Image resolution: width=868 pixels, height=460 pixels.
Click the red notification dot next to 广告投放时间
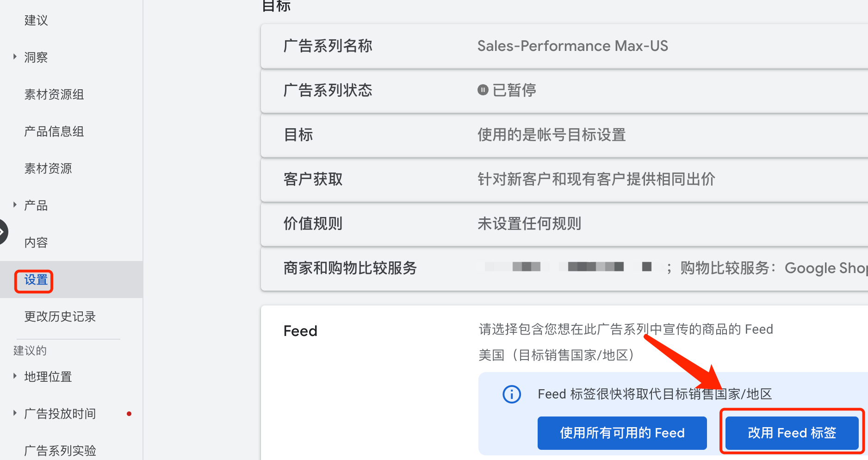[129, 414]
